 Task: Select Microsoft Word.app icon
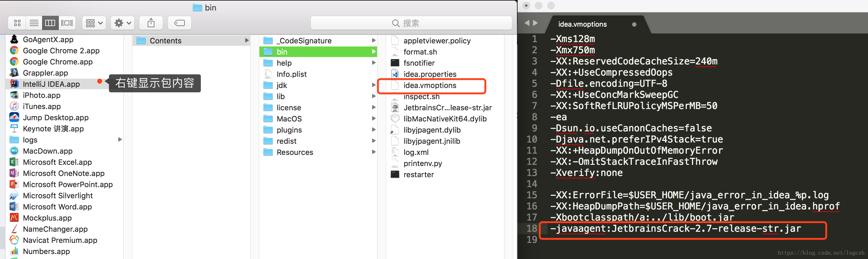(14, 206)
